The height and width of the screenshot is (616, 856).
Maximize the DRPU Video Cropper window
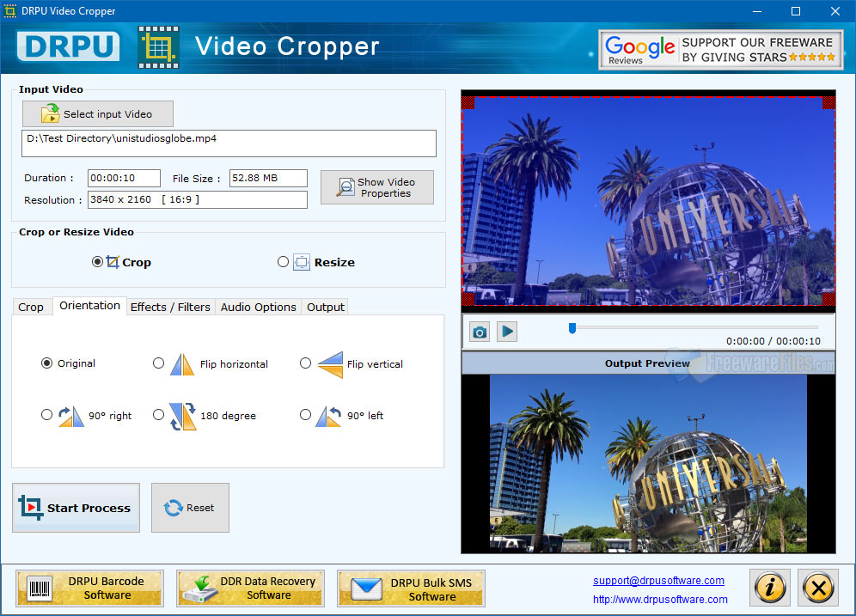(795, 11)
